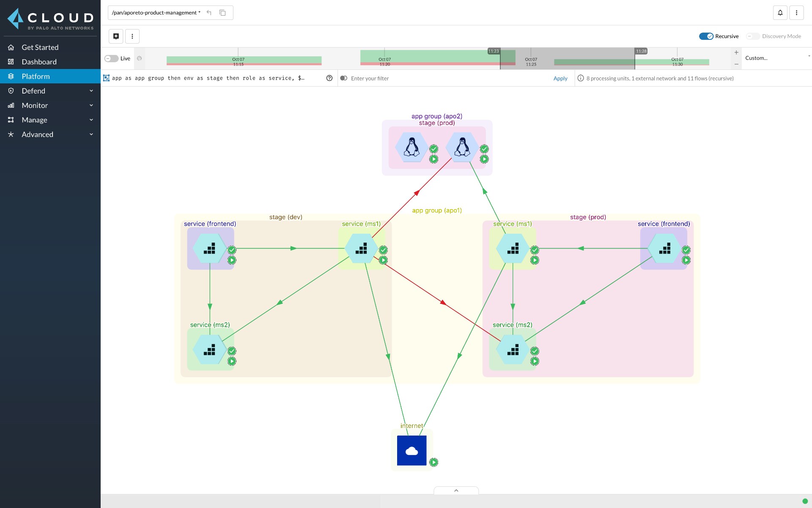
Task: Disable the Recursive toggle
Action: 705,36
